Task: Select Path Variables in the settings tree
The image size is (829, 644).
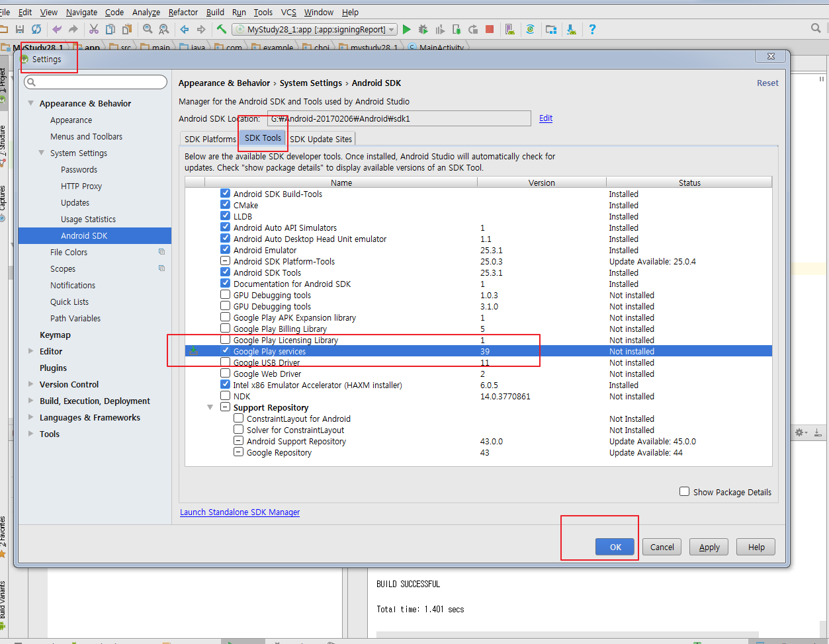Action: pos(75,318)
